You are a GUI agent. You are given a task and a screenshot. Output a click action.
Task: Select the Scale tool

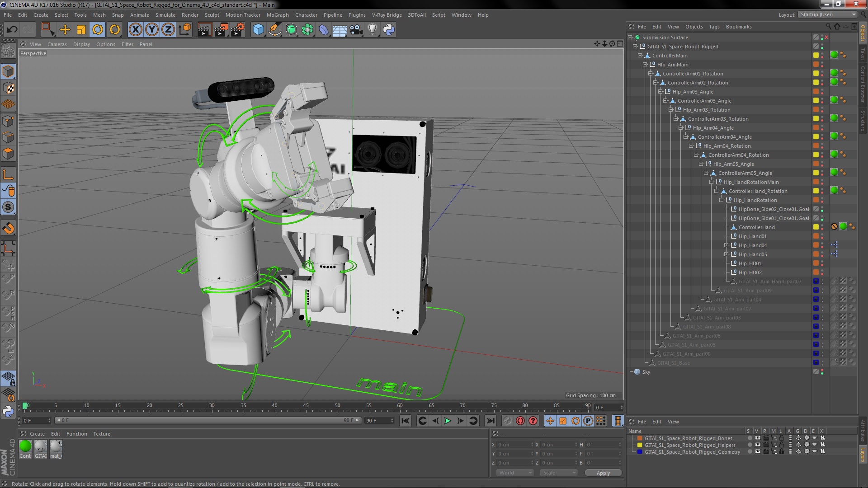[x=81, y=30]
